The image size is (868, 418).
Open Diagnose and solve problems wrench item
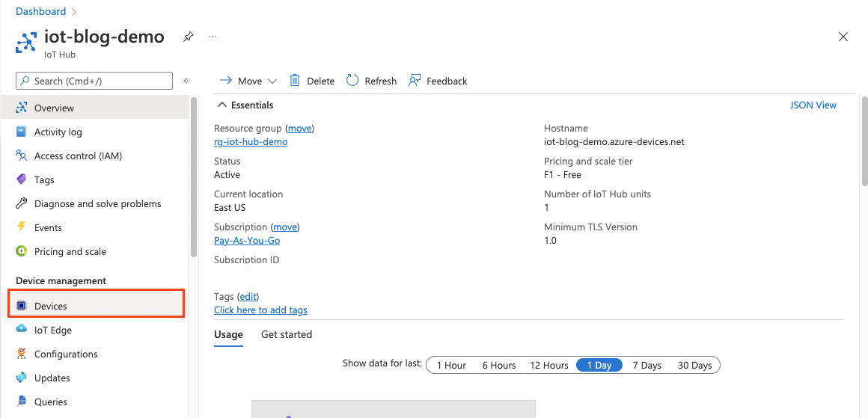click(x=97, y=203)
